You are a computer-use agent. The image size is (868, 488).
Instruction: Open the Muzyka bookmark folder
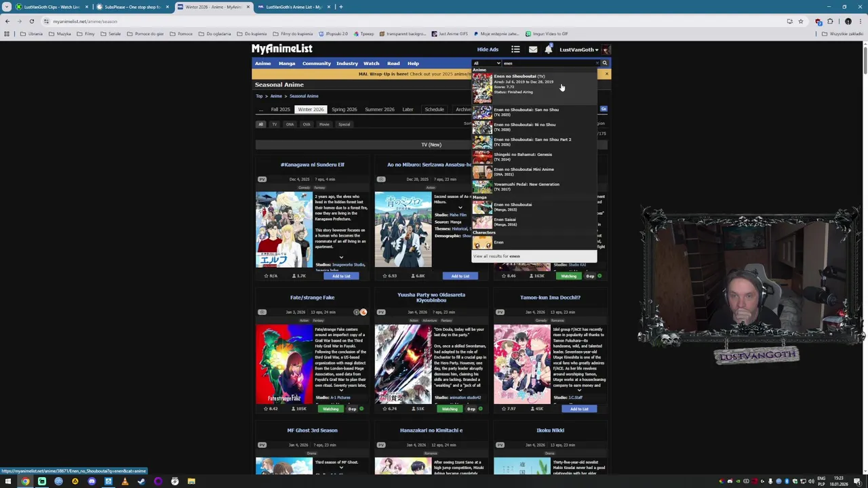(x=60, y=34)
